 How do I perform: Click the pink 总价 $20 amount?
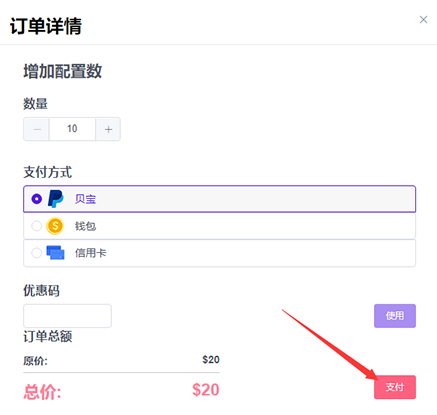click(x=206, y=390)
